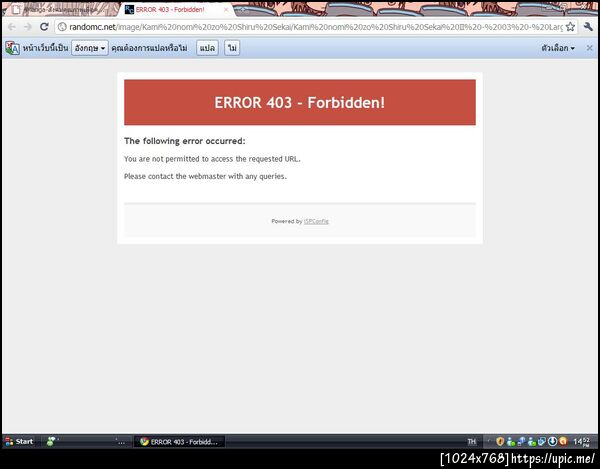This screenshot has width=600, height=469.
Task: Click the blue shield tray icon
Action: (x=541, y=441)
